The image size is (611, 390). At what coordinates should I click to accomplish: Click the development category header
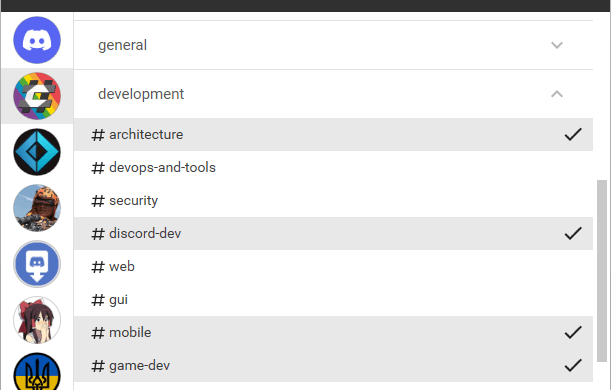[x=333, y=94]
